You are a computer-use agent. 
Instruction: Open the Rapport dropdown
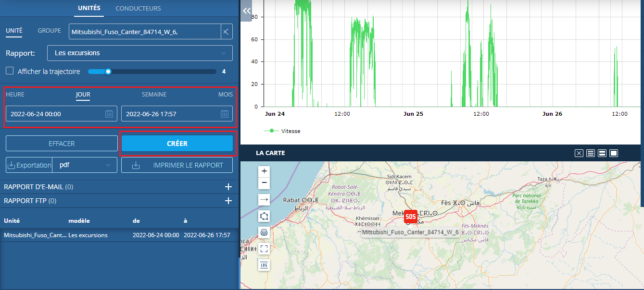(139, 53)
